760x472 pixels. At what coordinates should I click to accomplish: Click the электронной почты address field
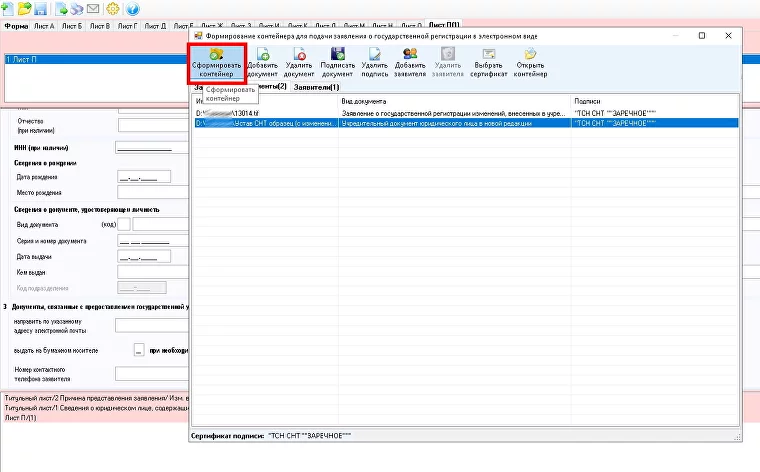pos(152,326)
